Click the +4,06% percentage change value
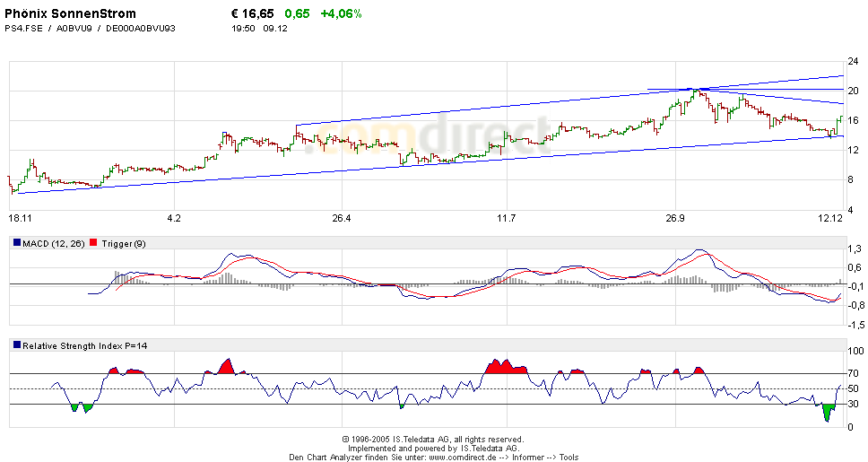The width and height of the screenshot is (868, 462). pyautogui.click(x=341, y=14)
